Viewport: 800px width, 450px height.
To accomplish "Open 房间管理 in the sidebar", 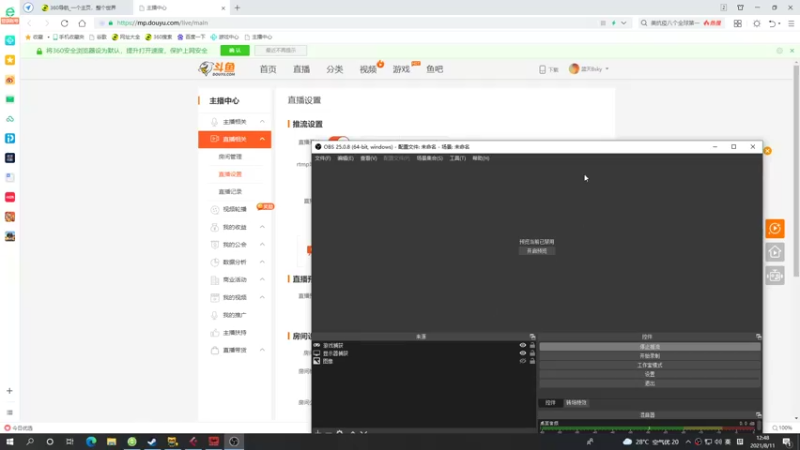I will click(x=230, y=157).
